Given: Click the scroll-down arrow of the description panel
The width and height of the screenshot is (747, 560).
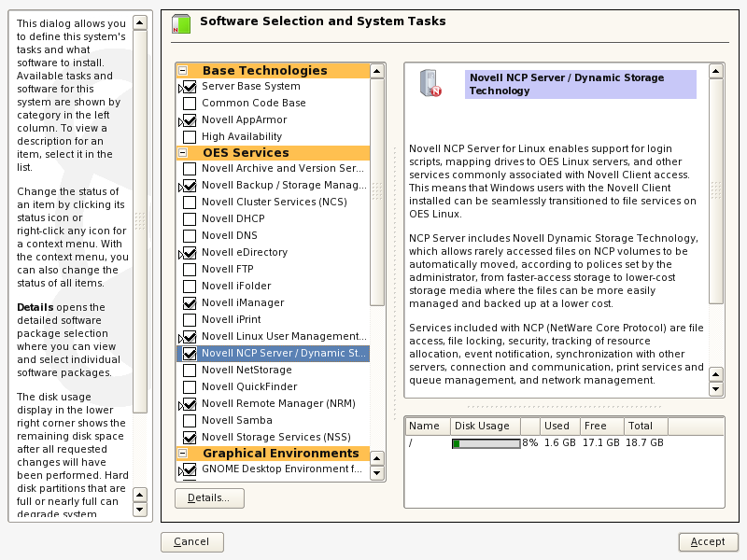Looking at the screenshot, I should [x=716, y=389].
